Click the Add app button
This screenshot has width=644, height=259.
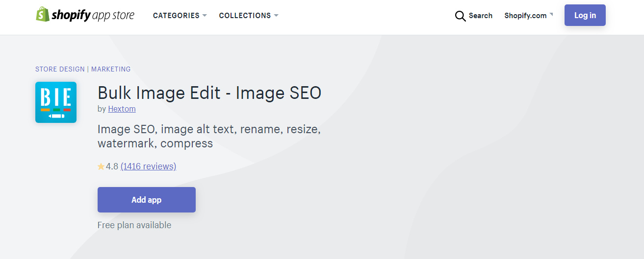pos(147,200)
